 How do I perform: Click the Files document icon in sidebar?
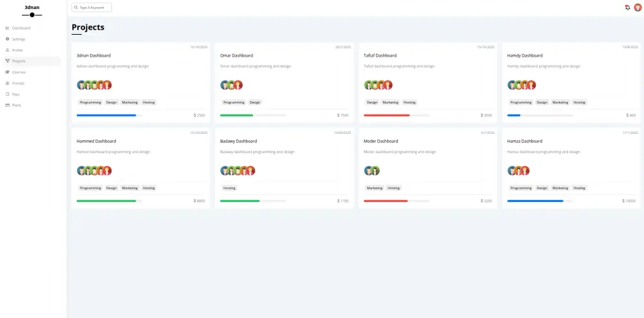[7, 95]
